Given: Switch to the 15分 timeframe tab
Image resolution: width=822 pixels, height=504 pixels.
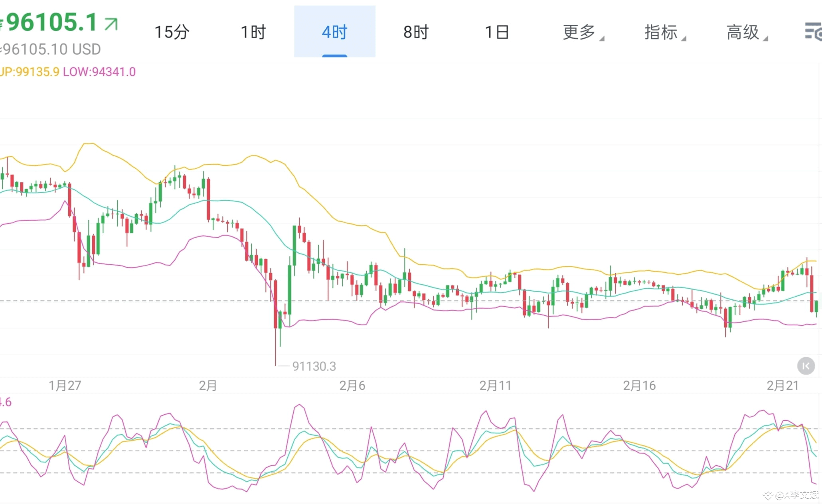Looking at the screenshot, I should click(x=172, y=32).
